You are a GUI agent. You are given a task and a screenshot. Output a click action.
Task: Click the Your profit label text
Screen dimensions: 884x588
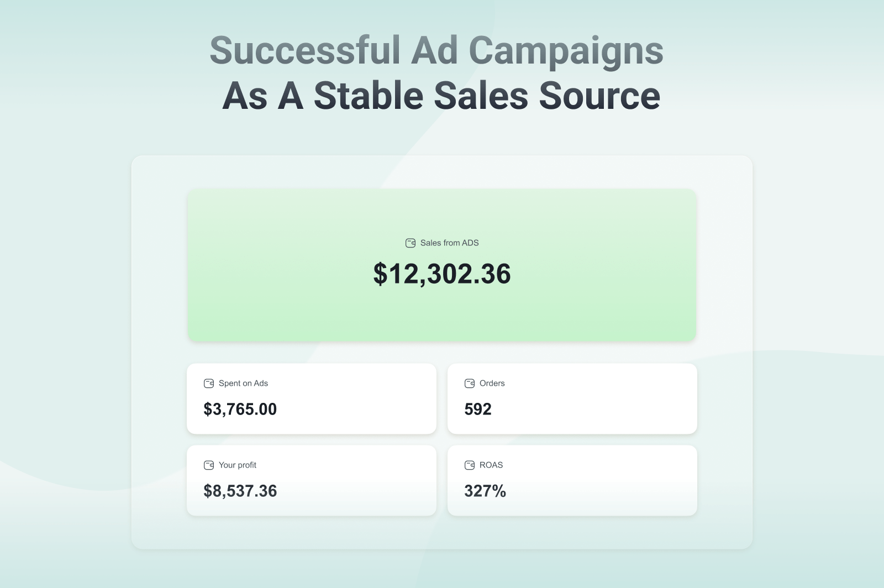coord(238,465)
